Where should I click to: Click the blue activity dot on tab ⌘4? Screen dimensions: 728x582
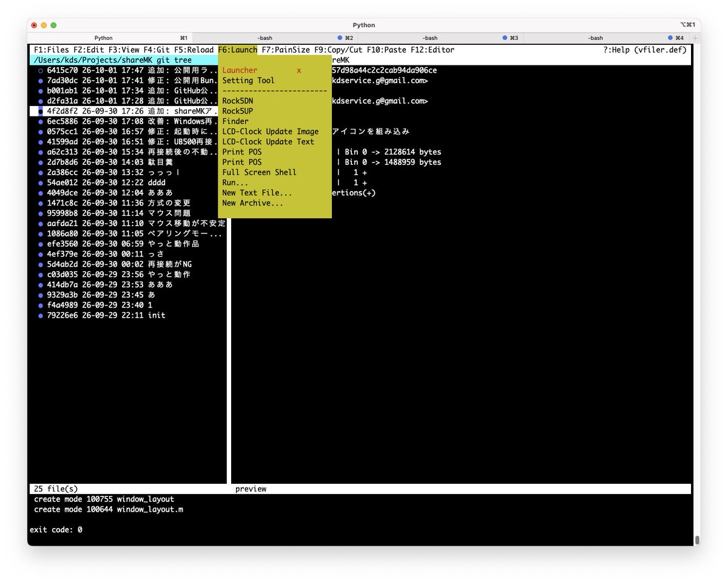coord(670,38)
